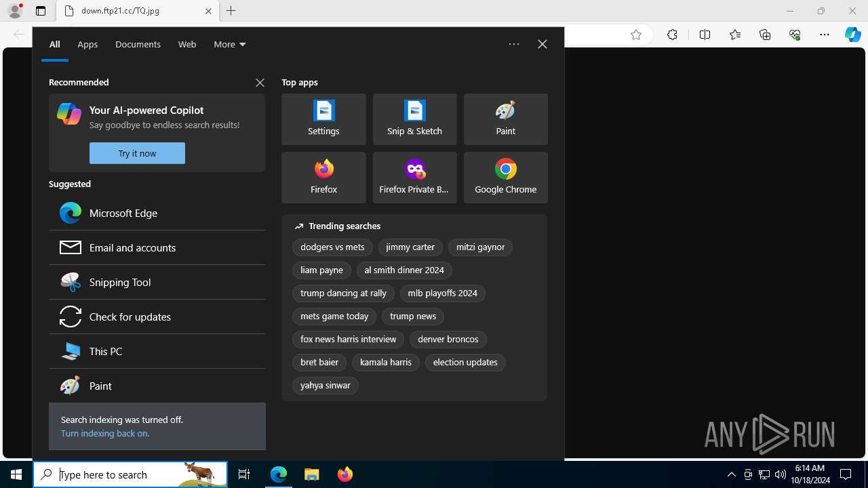Open the Windows Start menu
The height and width of the screenshot is (488, 868).
16,474
